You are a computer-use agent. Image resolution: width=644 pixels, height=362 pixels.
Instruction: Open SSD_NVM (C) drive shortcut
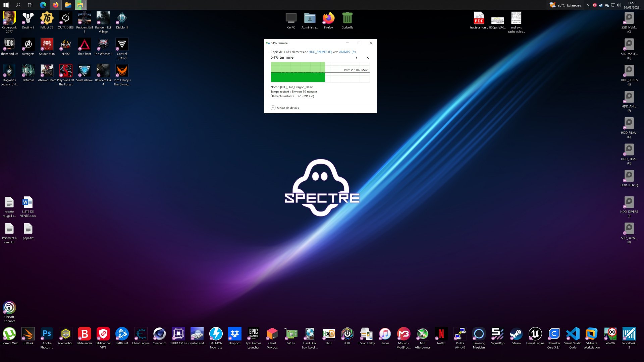629,22
